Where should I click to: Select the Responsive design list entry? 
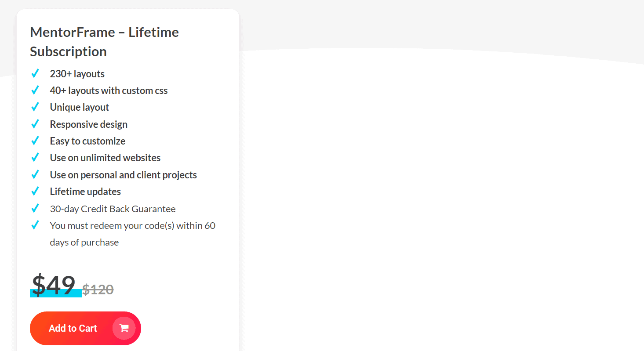click(x=88, y=123)
